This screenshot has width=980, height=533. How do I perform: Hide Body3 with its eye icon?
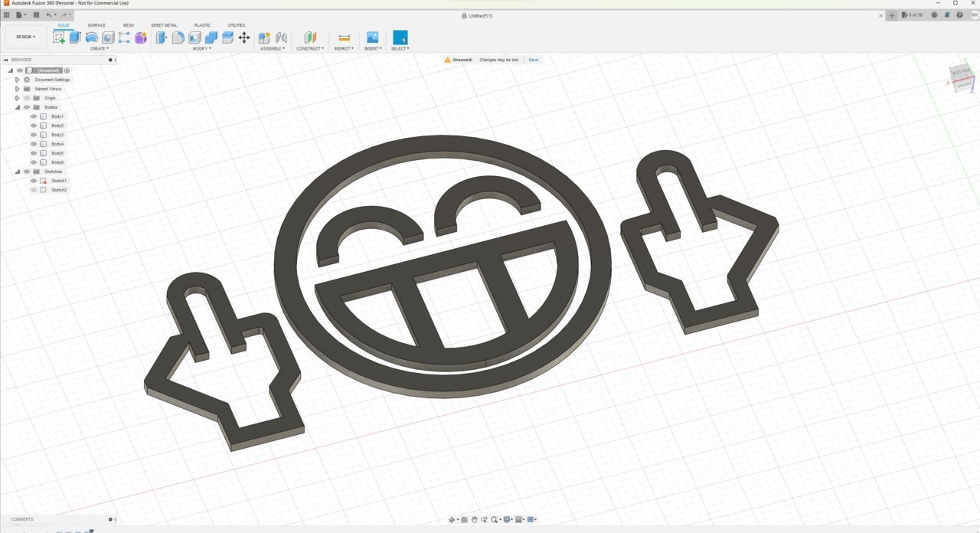click(34, 135)
